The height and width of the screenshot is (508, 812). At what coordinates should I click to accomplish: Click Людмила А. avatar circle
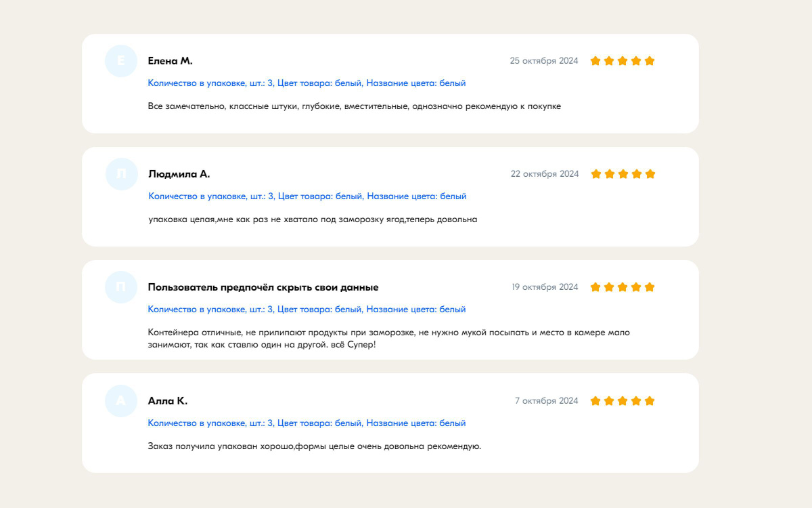click(122, 174)
